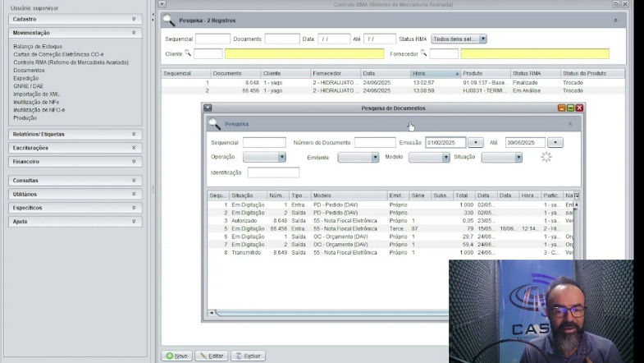The height and width of the screenshot is (363, 644).
Task: Expand the Relatórios/ Etiquetas section
Action: (x=75, y=135)
